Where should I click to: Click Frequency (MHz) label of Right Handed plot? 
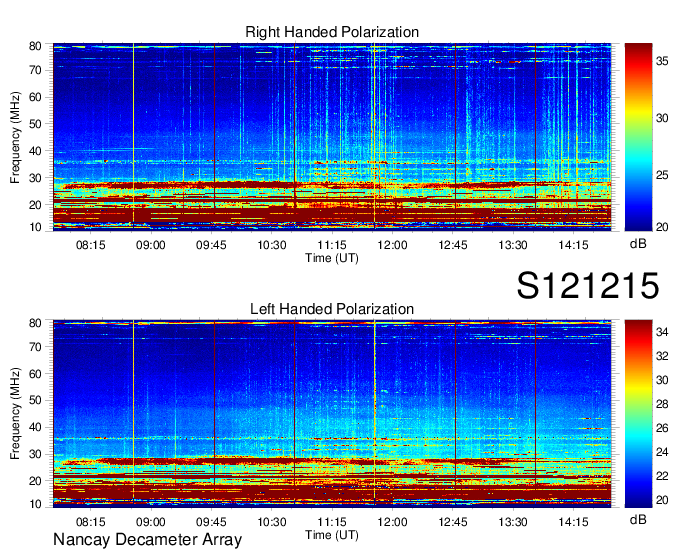pos(15,137)
